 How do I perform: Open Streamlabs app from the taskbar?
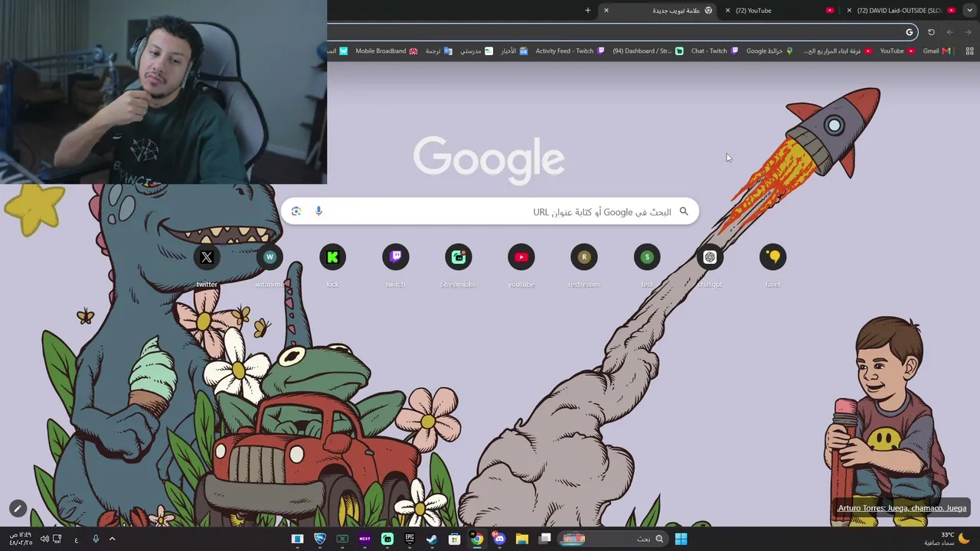(387, 539)
